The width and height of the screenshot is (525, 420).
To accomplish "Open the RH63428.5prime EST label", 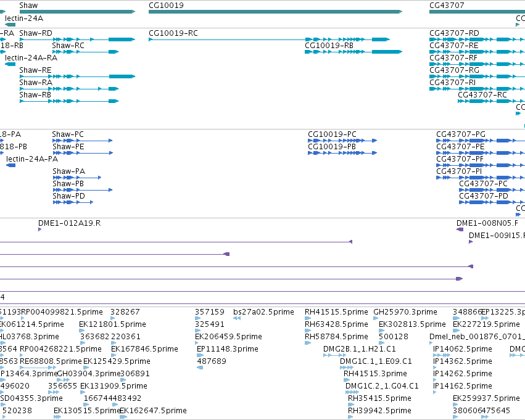I will point(336,324).
